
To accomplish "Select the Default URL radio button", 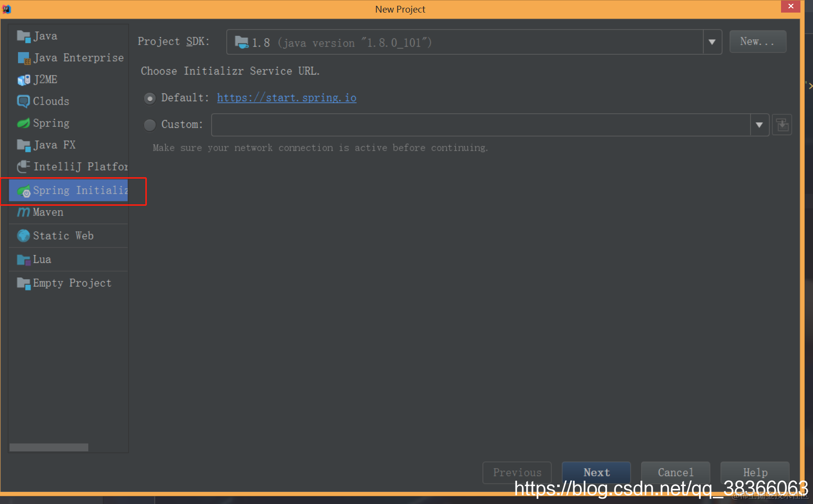I will coord(150,98).
